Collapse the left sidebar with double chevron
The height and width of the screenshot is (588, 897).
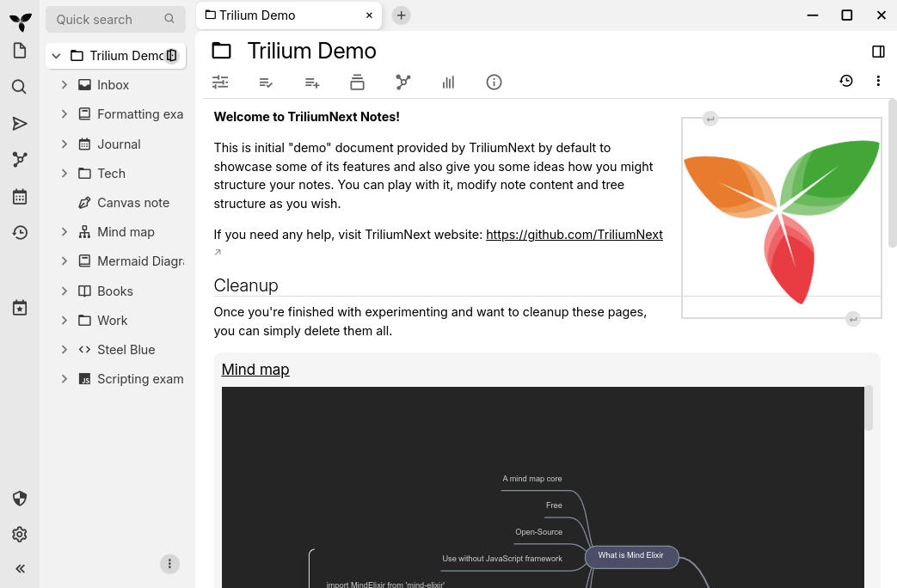(x=20, y=568)
